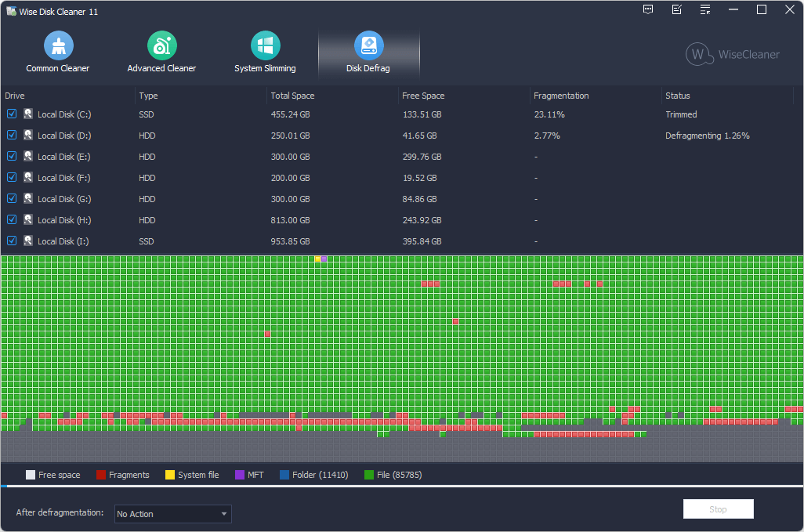Open the Advanced Cleaner icon
The width and height of the screenshot is (804, 532).
coord(162,45)
